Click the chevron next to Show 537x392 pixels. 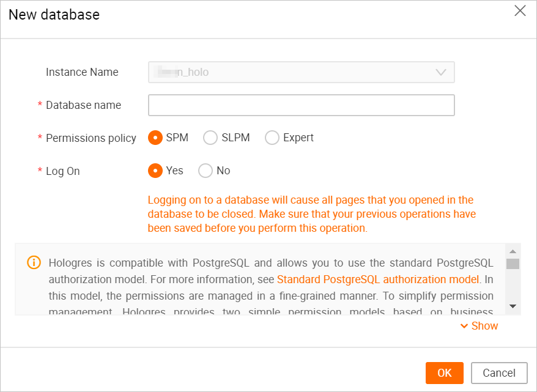pyautogui.click(x=465, y=326)
